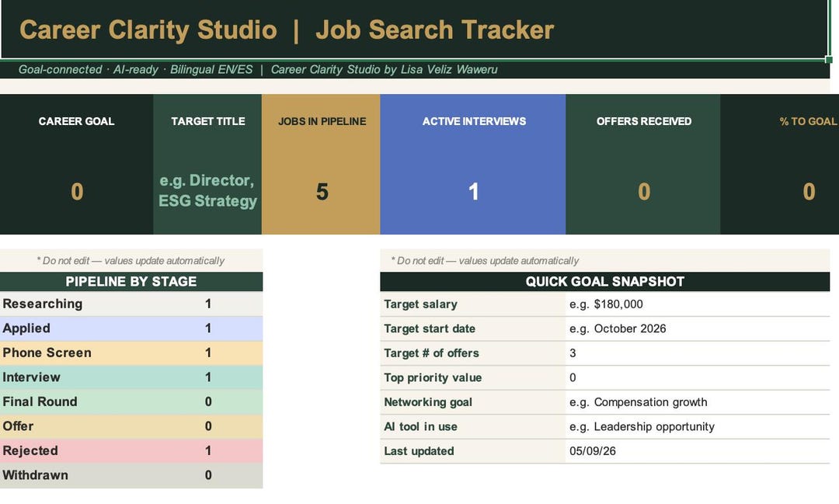Click the Last updated label
This screenshot has height=504, width=839.
(419, 451)
